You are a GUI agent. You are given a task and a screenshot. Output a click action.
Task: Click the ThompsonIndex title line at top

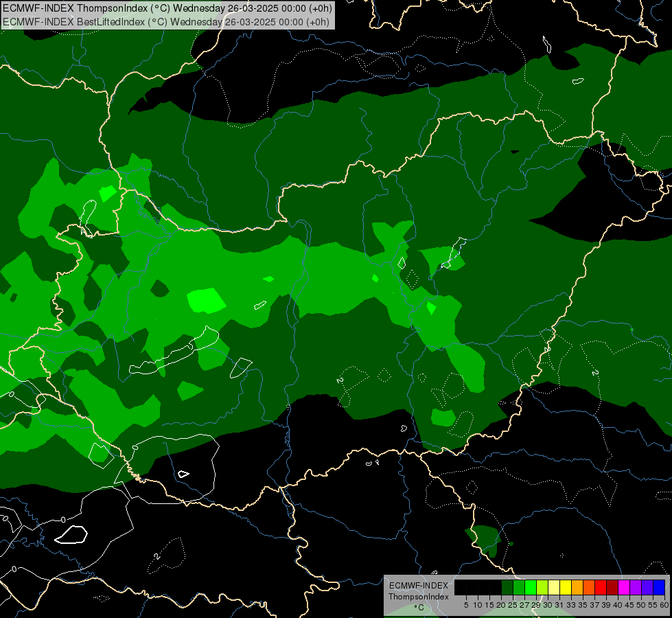point(167,8)
